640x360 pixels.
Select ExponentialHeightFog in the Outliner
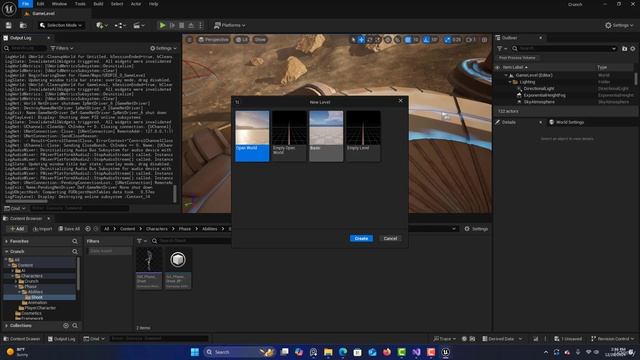click(x=544, y=95)
